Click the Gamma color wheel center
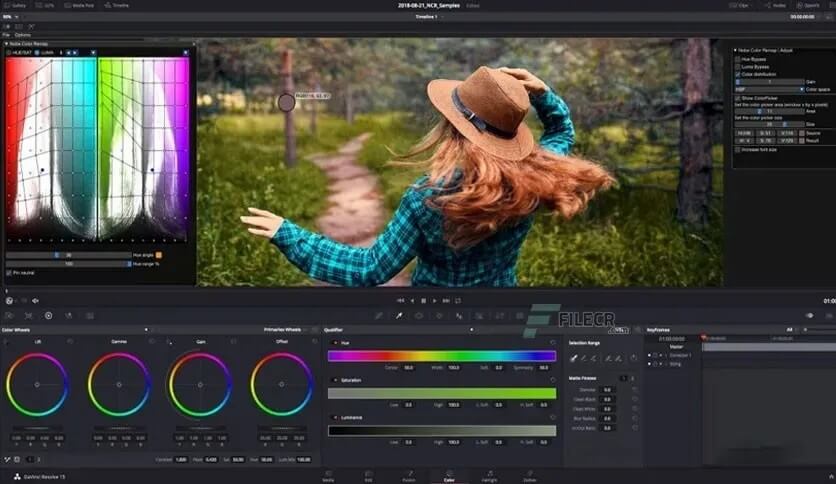The image size is (836, 484). point(119,384)
